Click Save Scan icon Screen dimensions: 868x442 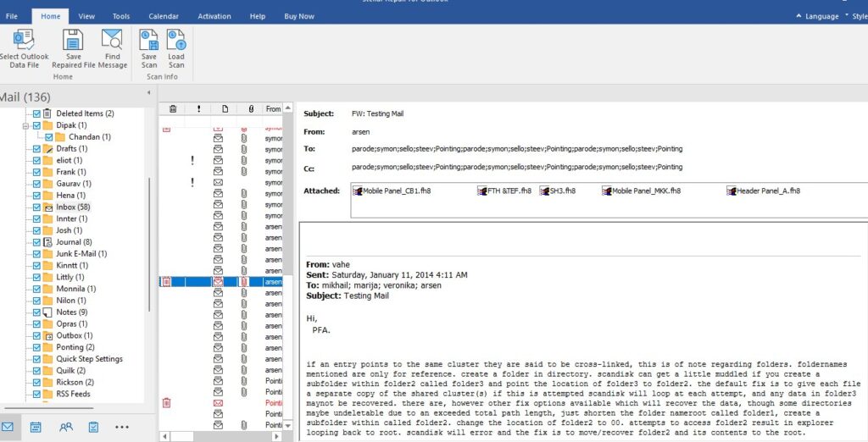click(149, 40)
